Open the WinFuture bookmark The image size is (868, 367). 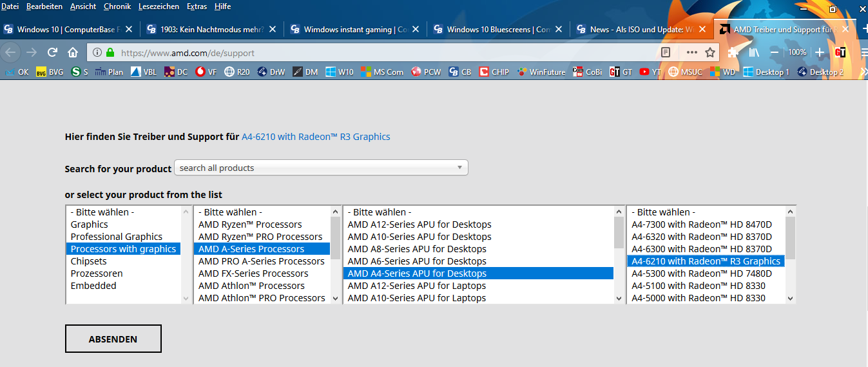[541, 72]
